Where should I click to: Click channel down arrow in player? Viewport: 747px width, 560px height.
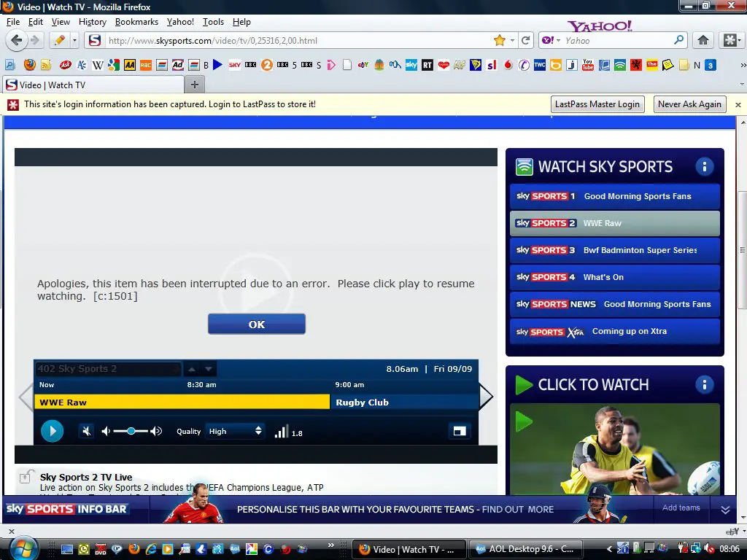pyautogui.click(x=208, y=368)
